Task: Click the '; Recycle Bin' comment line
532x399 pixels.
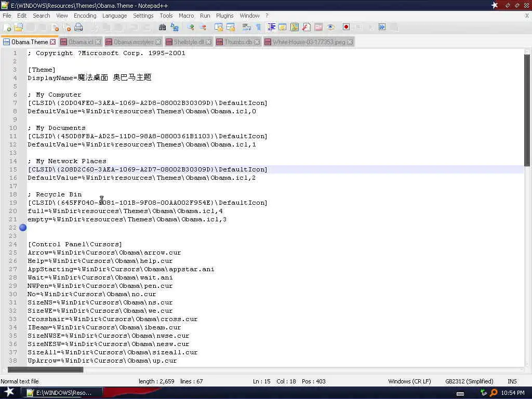Action: (55, 194)
